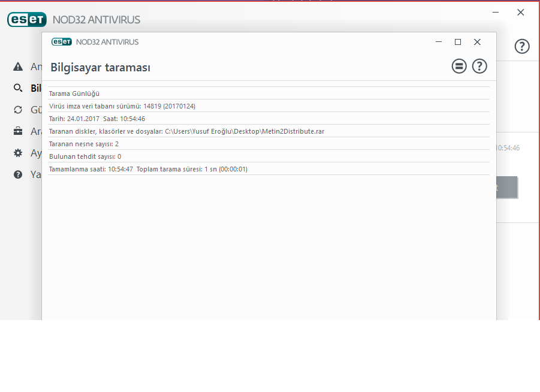This screenshot has height=392, width=540.
Task: Select the toolbox tools sidebar icon
Action: (18, 131)
